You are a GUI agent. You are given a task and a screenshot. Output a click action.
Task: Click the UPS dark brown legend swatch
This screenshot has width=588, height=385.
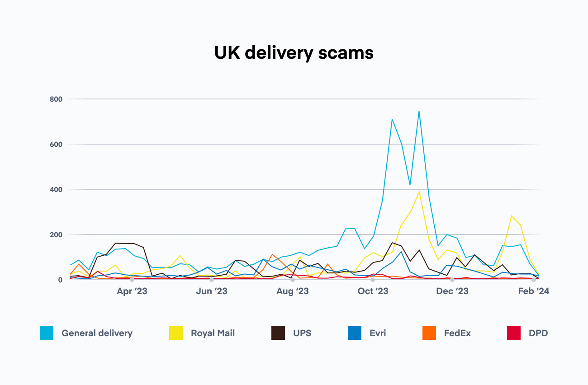pos(278,333)
